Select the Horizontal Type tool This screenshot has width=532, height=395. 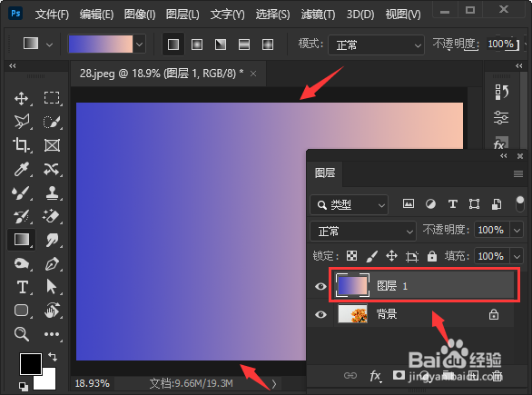(x=22, y=287)
